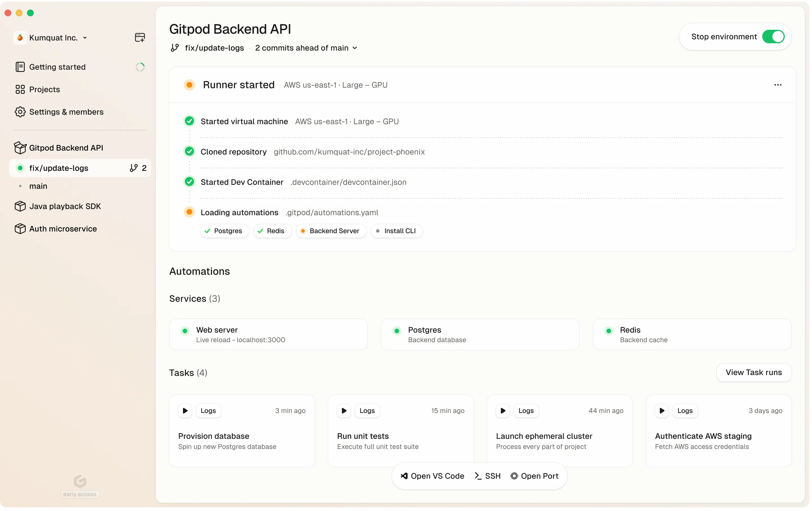This screenshot has width=812, height=511.
Task: Click the Install CLI automation chip
Action: tap(397, 231)
